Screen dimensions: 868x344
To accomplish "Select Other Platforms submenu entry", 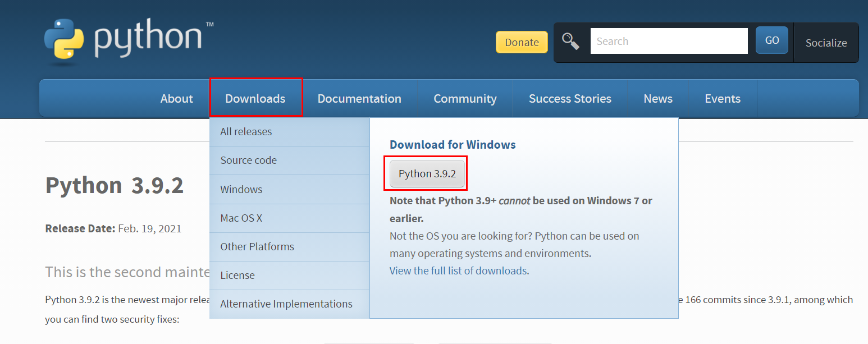I will click(289, 247).
